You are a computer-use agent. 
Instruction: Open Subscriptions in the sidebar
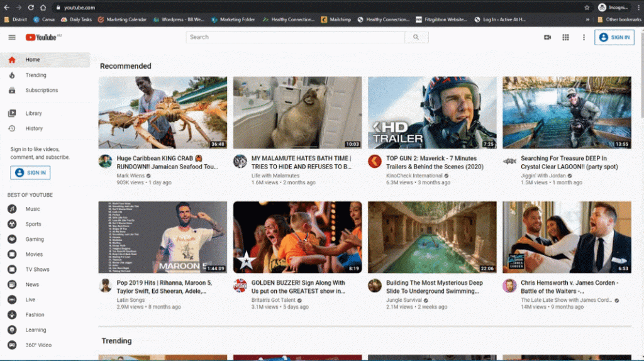pos(45,91)
